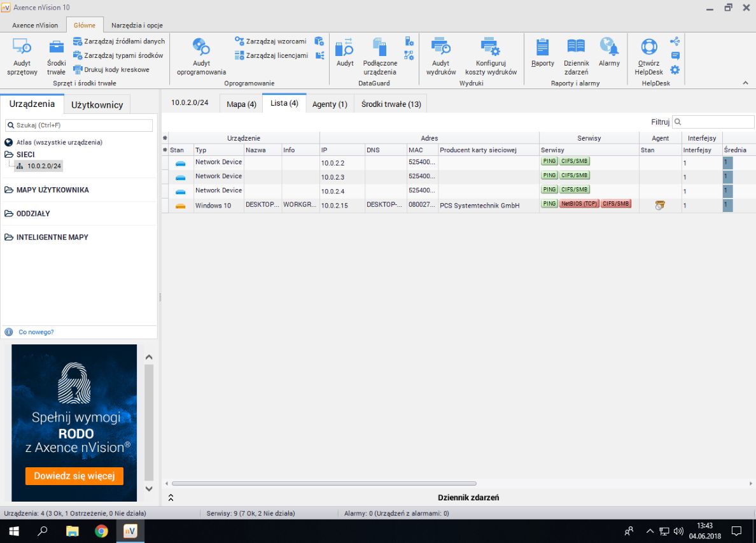
Task: Open the Mapa (4) tab
Action: click(x=241, y=102)
